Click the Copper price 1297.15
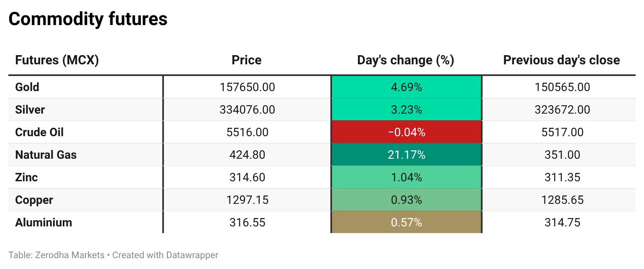 pyautogui.click(x=247, y=200)
